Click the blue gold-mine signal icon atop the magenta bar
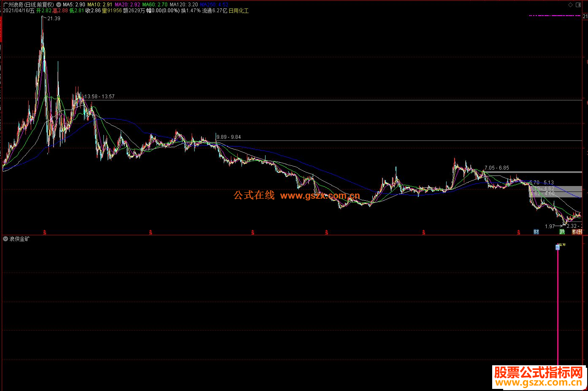Screen dimensions: 588x391 [558, 248]
